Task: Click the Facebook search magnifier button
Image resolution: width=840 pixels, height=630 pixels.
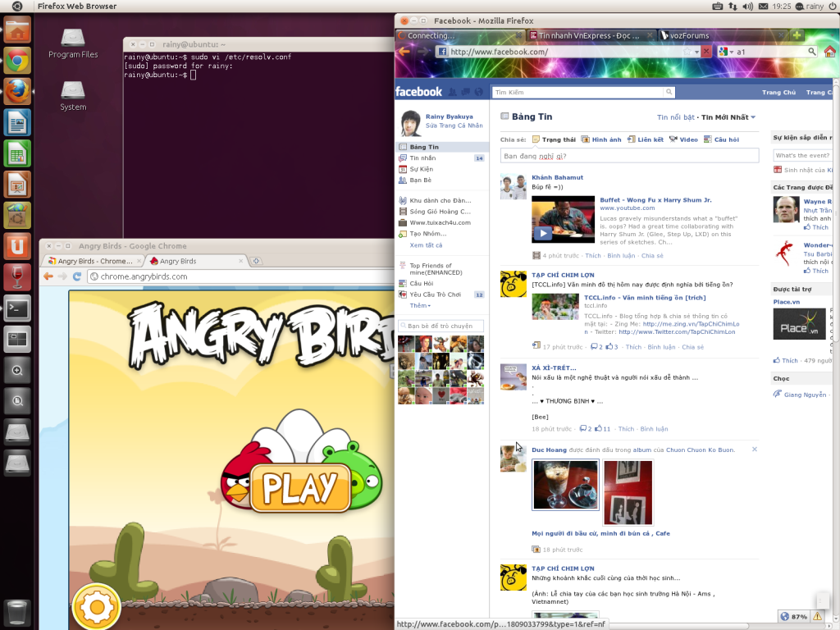Action: (669, 92)
